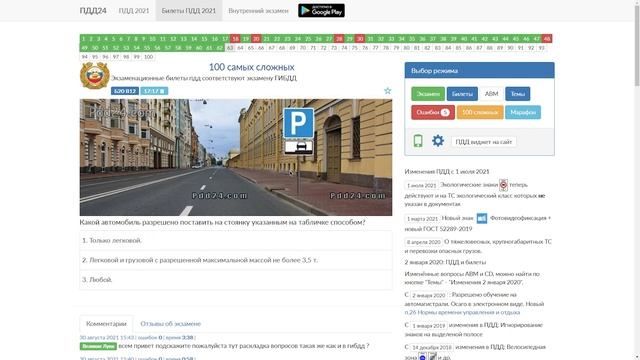The image size is (640, 360).
Task: Choose answer 1 Только легковой
Action: [236, 240]
